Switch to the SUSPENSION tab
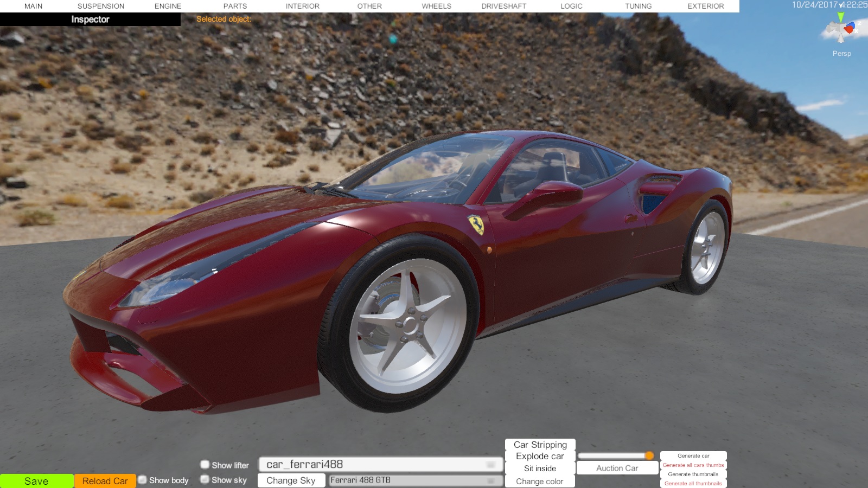The height and width of the screenshot is (488, 868). (x=101, y=6)
